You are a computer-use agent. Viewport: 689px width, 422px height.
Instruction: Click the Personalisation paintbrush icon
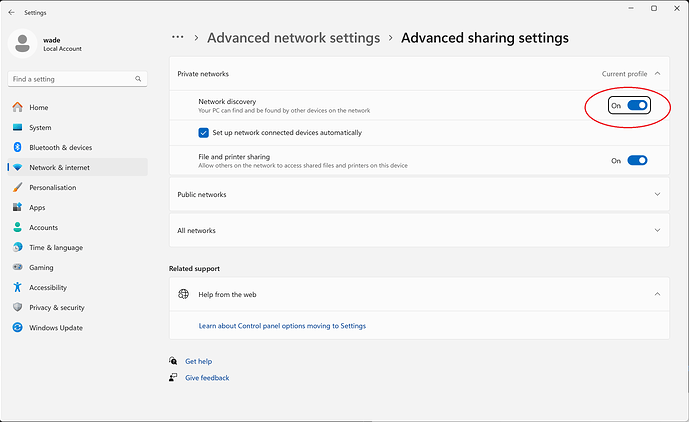[18, 187]
